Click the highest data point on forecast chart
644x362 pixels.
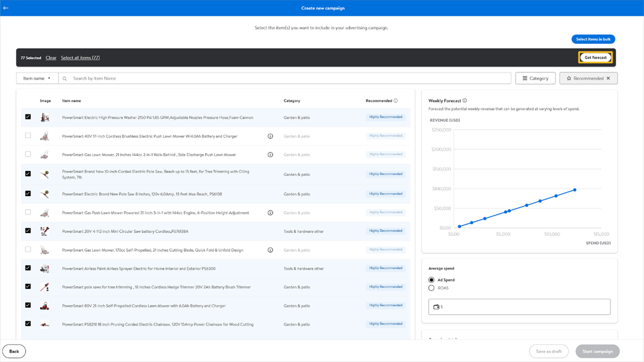575,190
